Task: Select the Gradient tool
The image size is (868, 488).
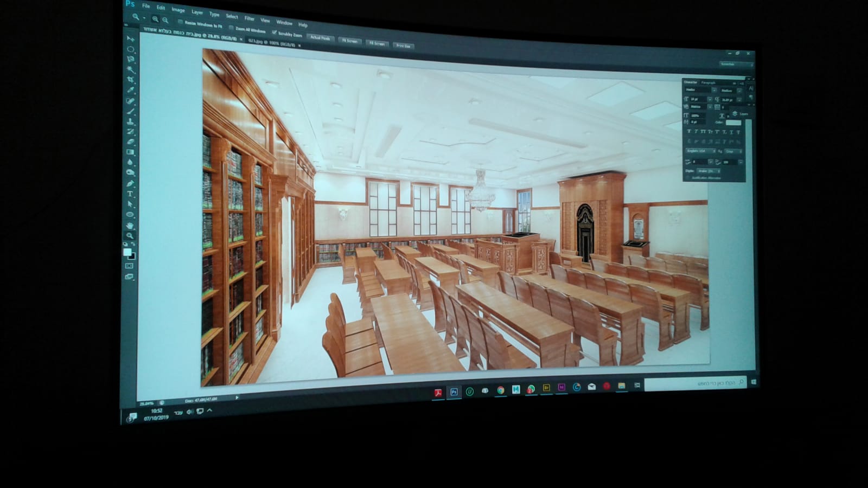Action: click(130, 152)
